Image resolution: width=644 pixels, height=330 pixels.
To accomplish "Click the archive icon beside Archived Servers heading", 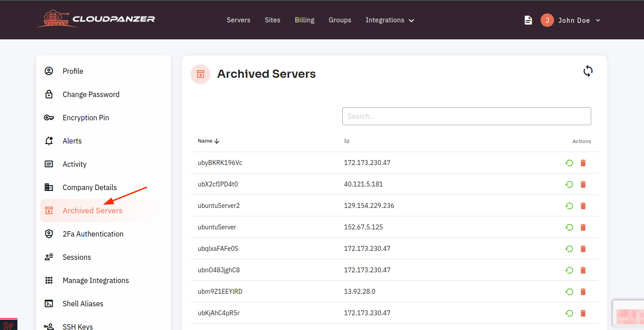I will point(200,74).
